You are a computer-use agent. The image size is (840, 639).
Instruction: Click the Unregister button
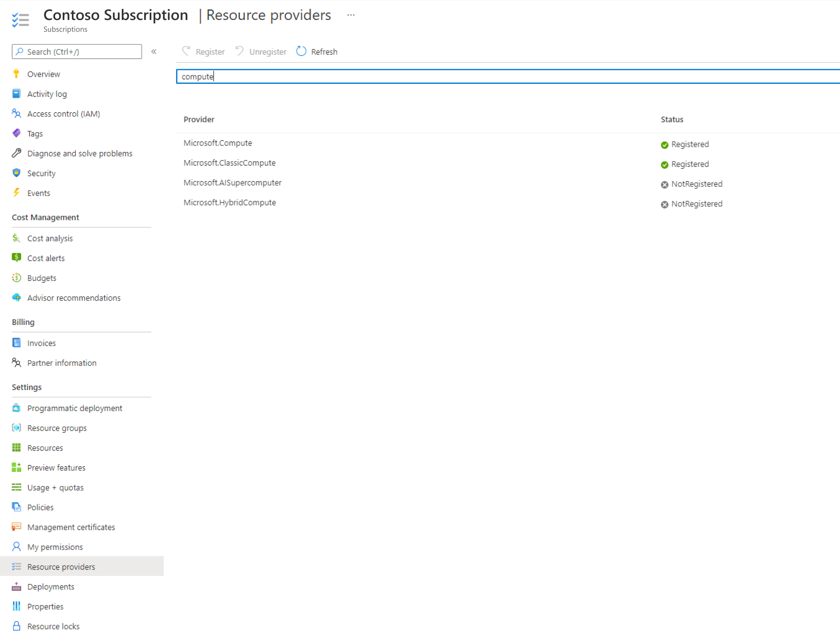pos(261,51)
